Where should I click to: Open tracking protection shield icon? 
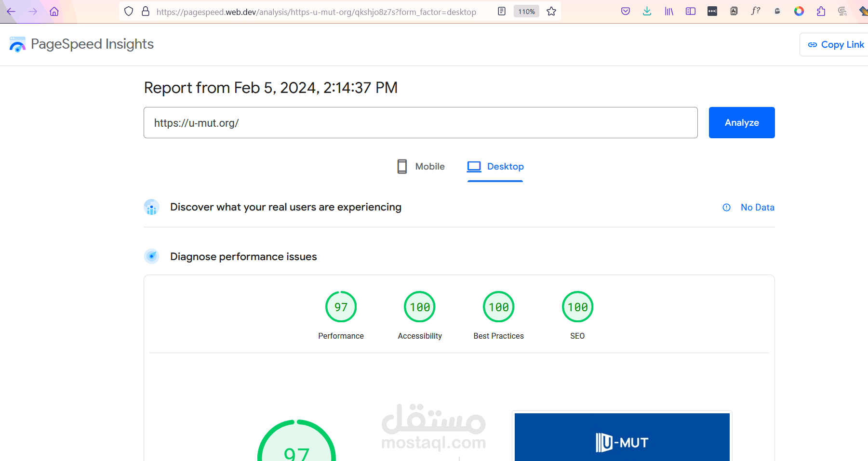point(129,12)
